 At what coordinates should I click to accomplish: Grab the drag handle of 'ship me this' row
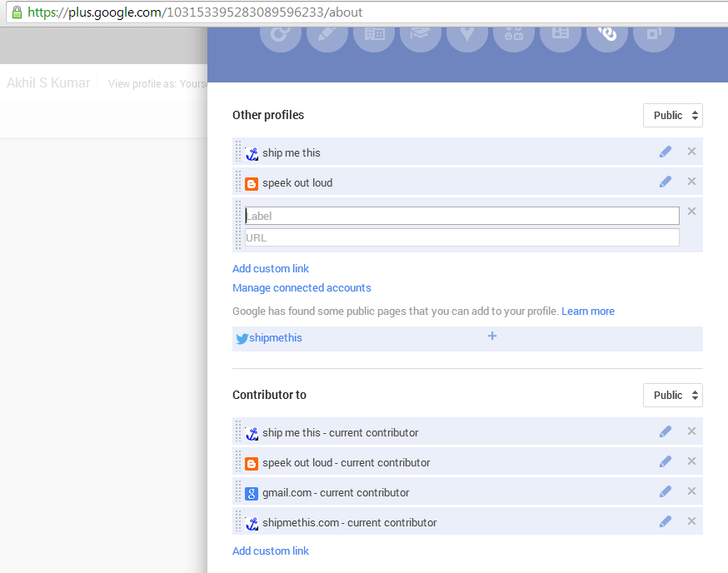(x=238, y=152)
